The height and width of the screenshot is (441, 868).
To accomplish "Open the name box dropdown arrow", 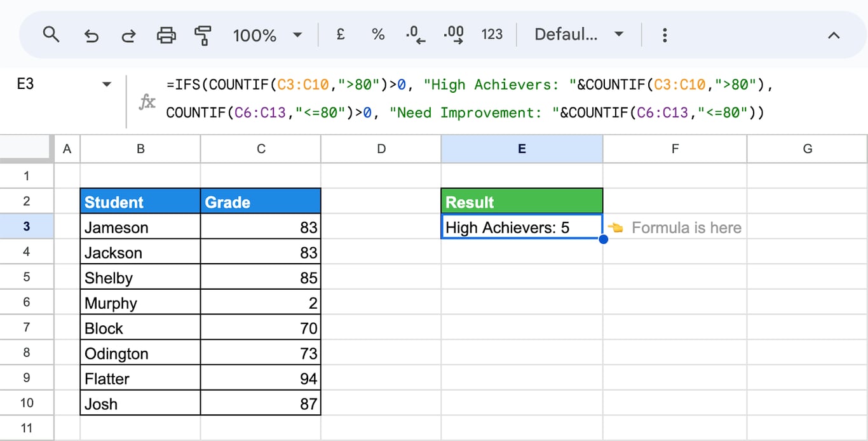I will pyautogui.click(x=106, y=85).
